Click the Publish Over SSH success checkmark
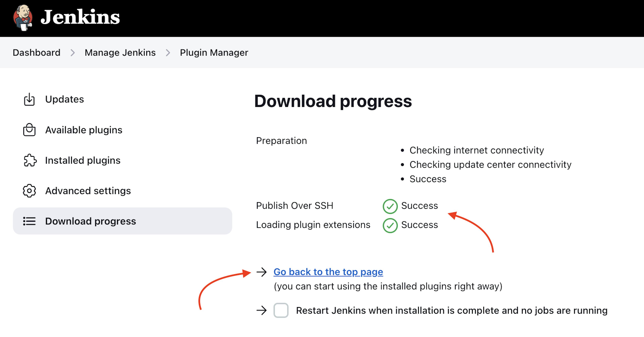 (x=390, y=205)
